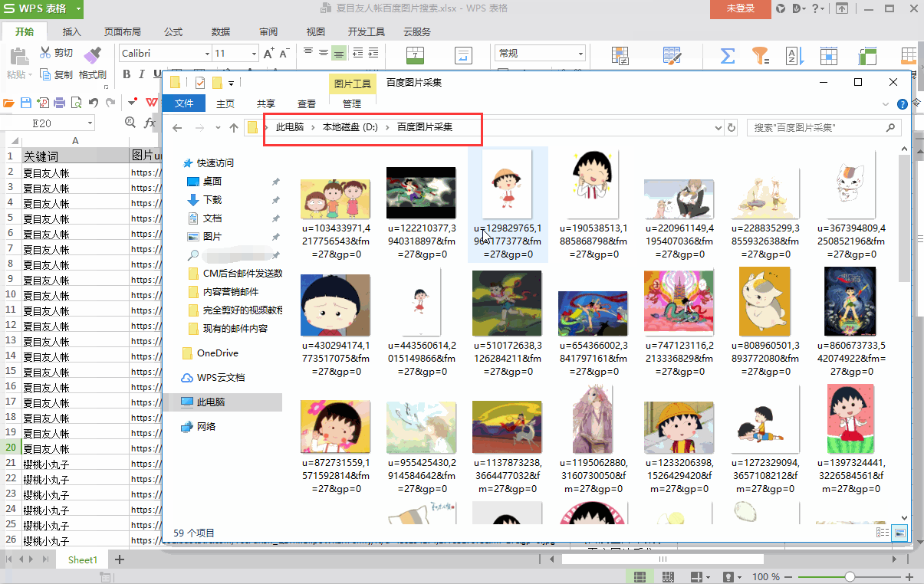924x584 pixels.
Task: Select normal view in WPS status bar
Action: pos(640,576)
